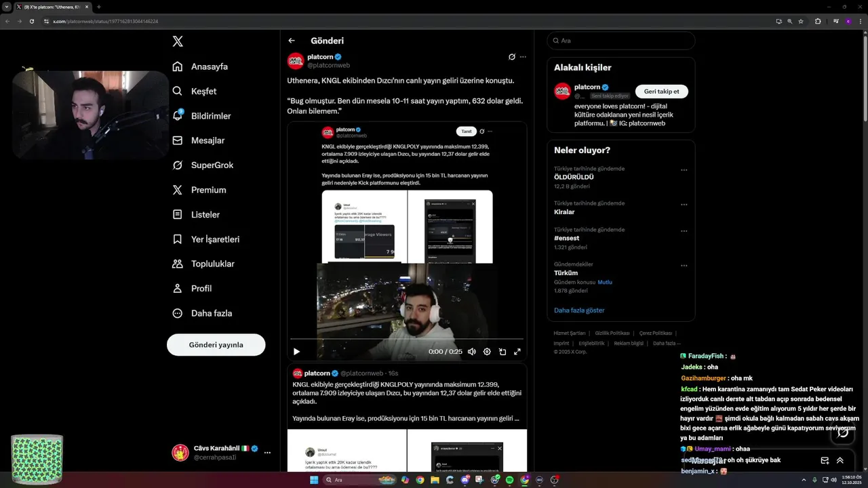The height and width of the screenshot is (488, 868).
Task: Open Mesajlar in the left sidebar
Action: 199,140
